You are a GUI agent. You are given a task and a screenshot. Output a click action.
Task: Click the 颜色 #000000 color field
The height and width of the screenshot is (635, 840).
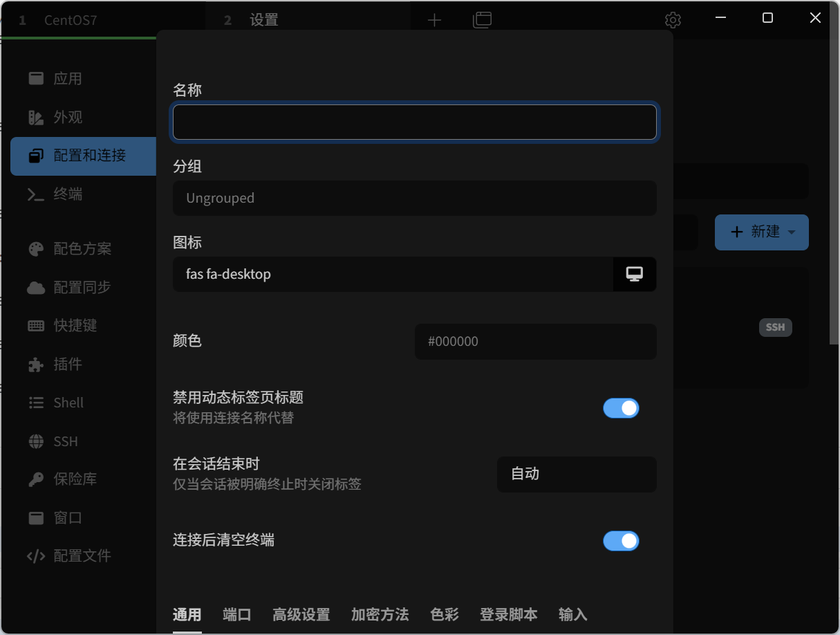(536, 341)
